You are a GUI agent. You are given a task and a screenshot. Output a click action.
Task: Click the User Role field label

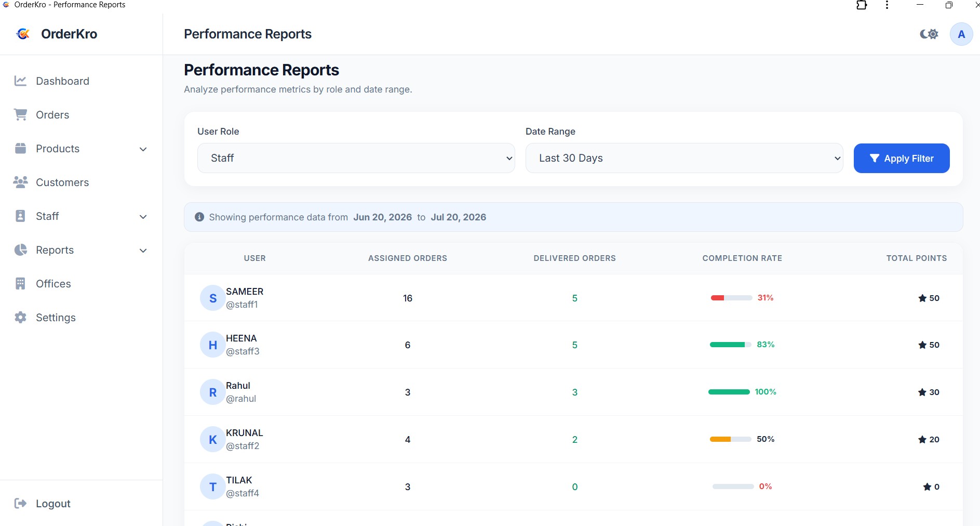pyautogui.click(x=218, y=131)
